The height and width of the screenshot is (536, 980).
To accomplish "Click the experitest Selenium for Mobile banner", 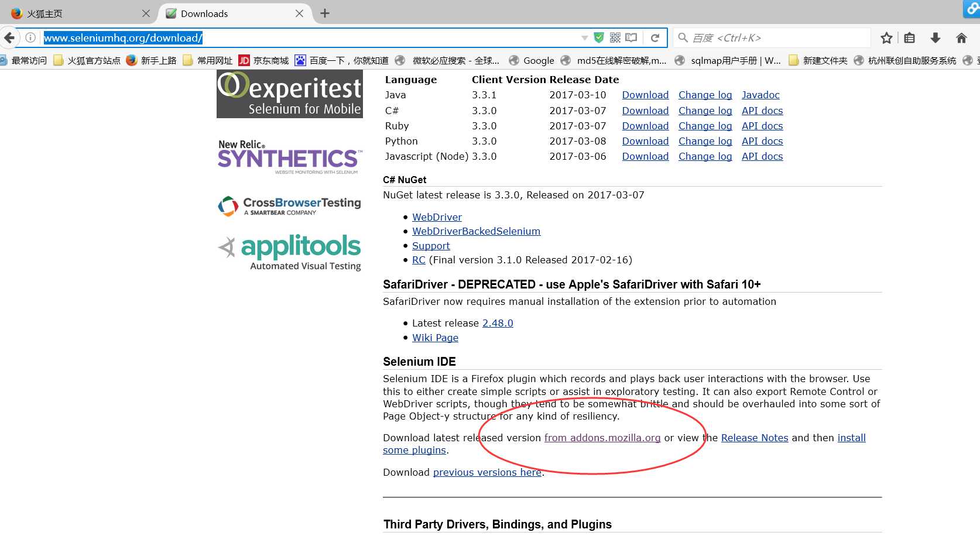I will 290,94.
